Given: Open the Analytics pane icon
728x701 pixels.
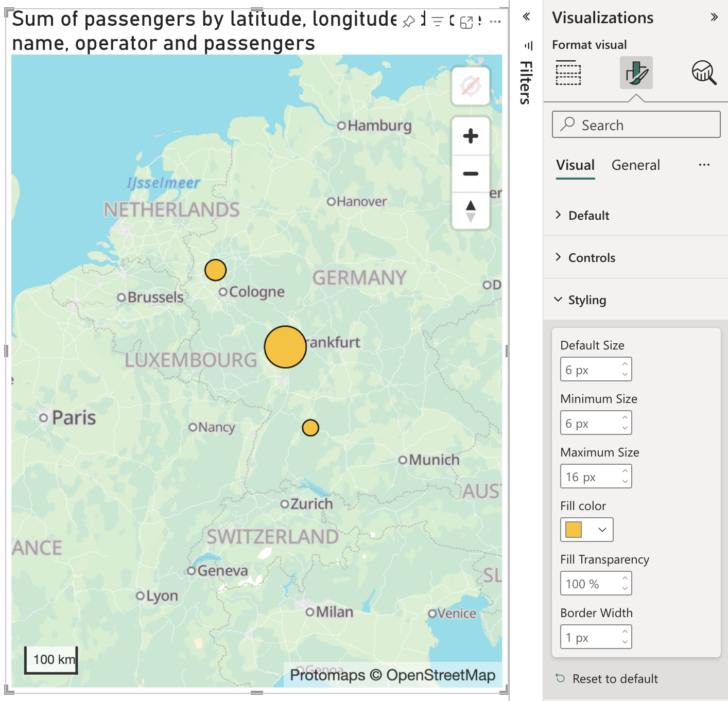Looking at the screenshot, I should 703,73.
